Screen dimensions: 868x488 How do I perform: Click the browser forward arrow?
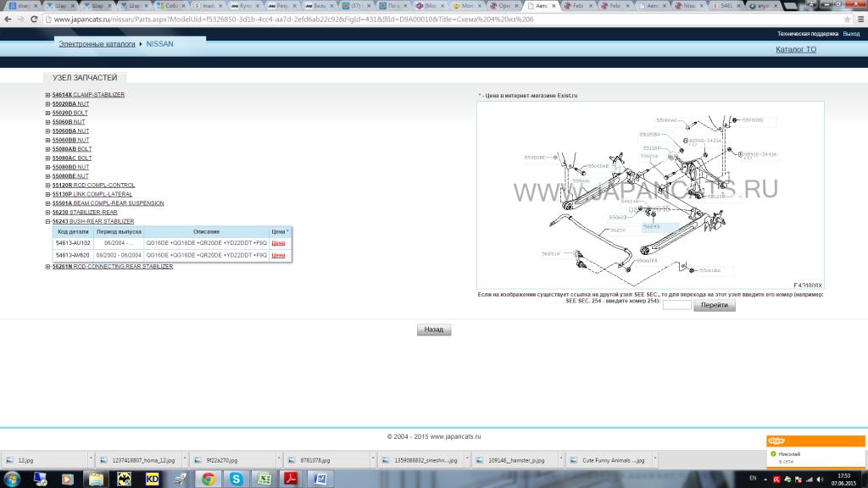point(21,19)
